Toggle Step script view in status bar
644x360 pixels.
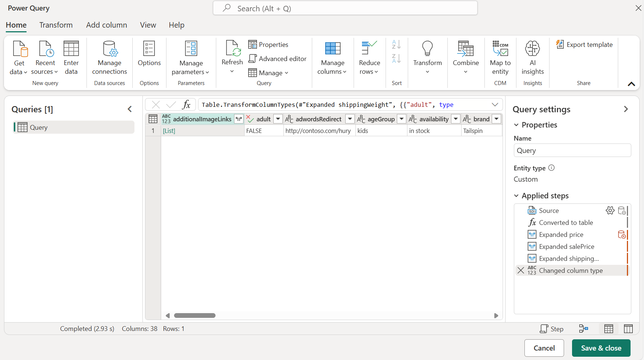point(552,329)
